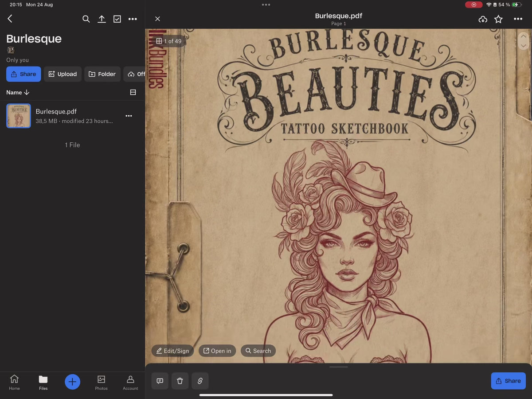This screenshot has height=399, width=532.
Task: Add a comment speech bubble icon
Action: click(160, 381)
